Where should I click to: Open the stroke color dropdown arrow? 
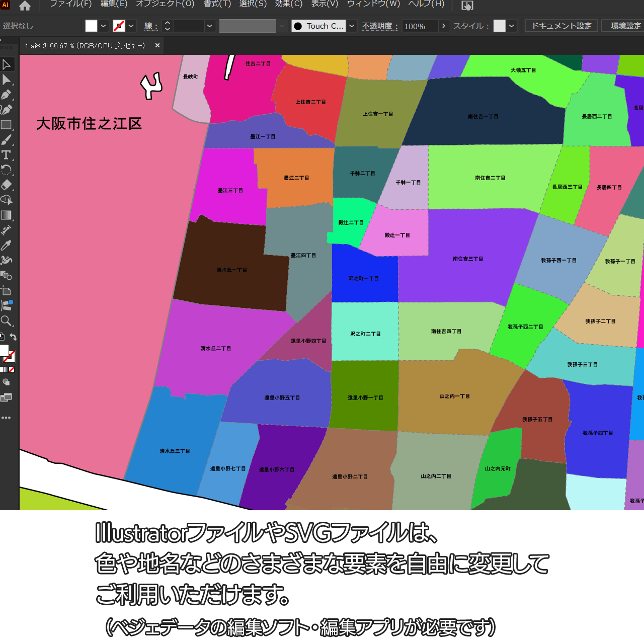[x=131, y=26]
